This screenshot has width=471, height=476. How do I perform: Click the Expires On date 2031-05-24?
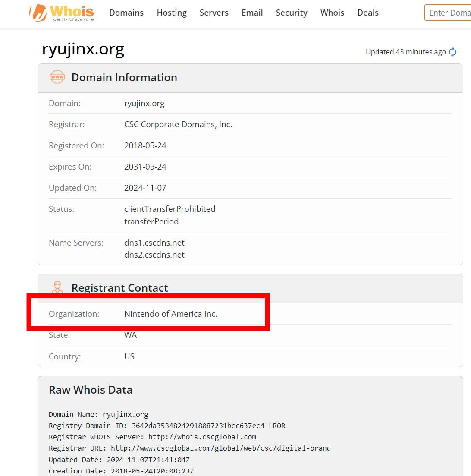pos(145,167)
